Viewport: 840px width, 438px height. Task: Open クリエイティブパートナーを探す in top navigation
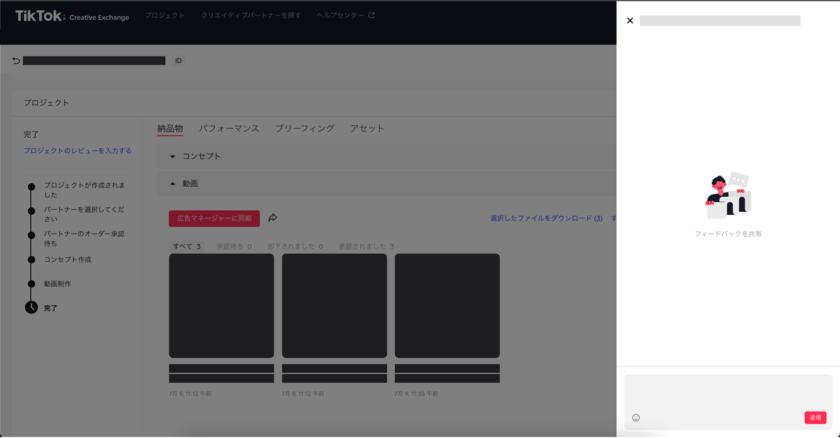[x=251, y=16]
